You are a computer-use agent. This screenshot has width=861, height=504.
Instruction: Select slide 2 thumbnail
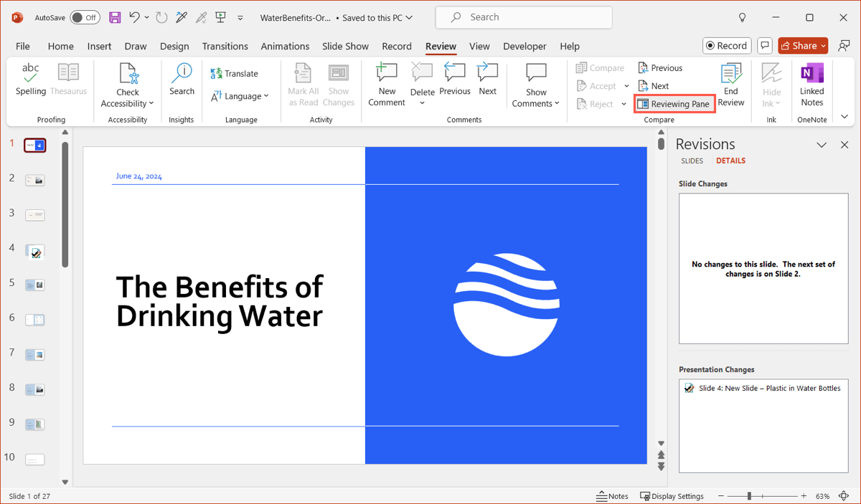(x=34, y=180)
